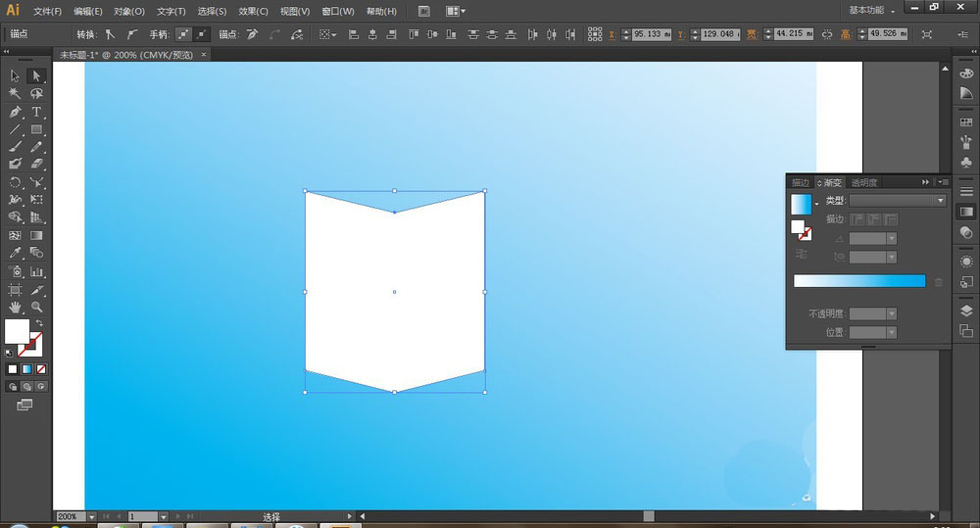Select the Hand tool

(16, 307)
